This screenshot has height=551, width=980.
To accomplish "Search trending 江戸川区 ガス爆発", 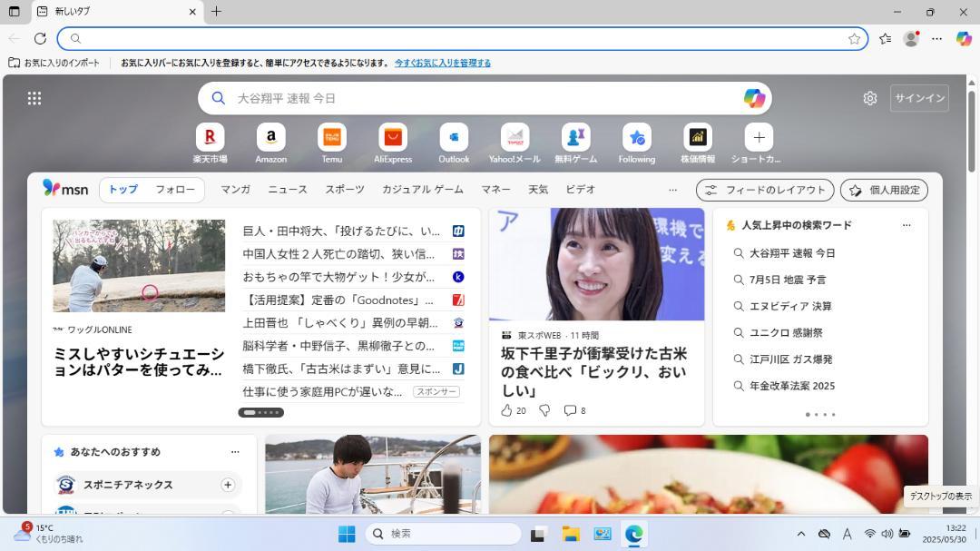I will pos(790,359).
